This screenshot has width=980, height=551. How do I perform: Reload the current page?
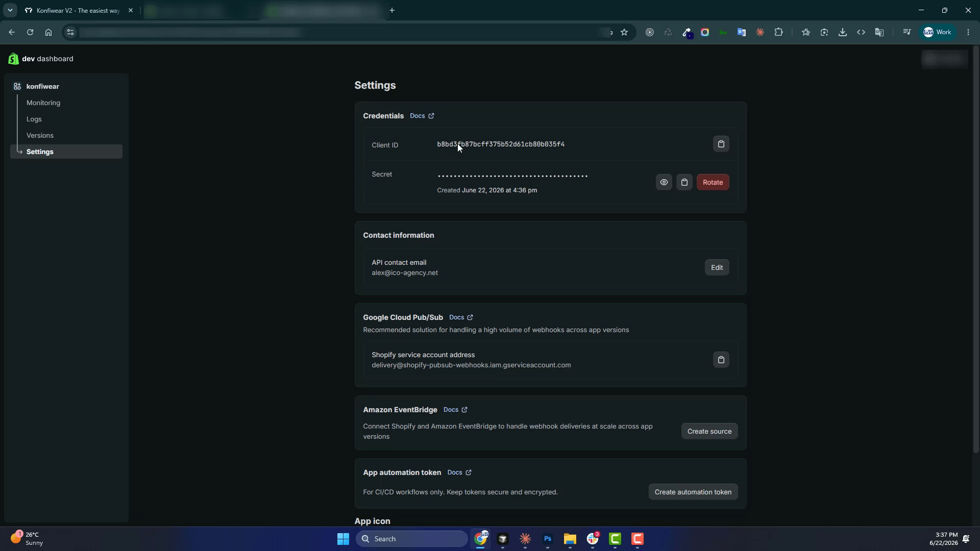click(x=30, y=32)
